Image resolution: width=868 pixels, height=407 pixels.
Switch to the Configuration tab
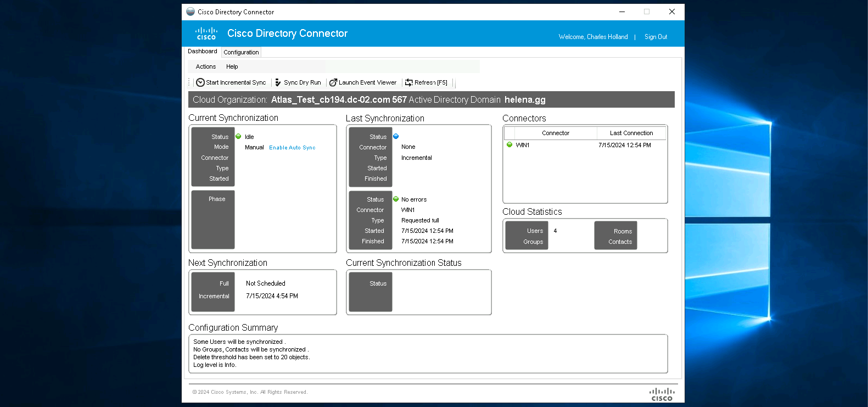point(241,52)
